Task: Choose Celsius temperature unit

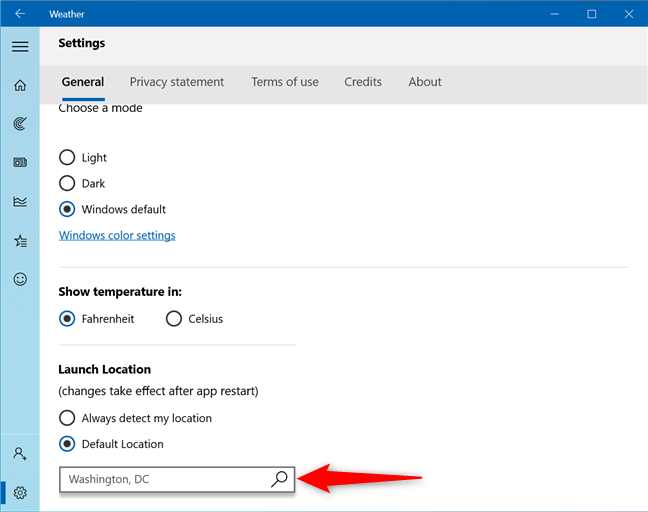Action: click(x=174, y=319)
